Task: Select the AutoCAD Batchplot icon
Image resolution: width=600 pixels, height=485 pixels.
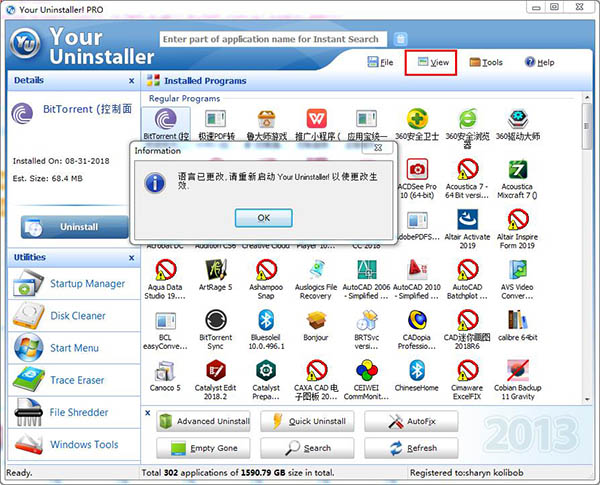Action: pyautogui.click(x=467, y=269)
